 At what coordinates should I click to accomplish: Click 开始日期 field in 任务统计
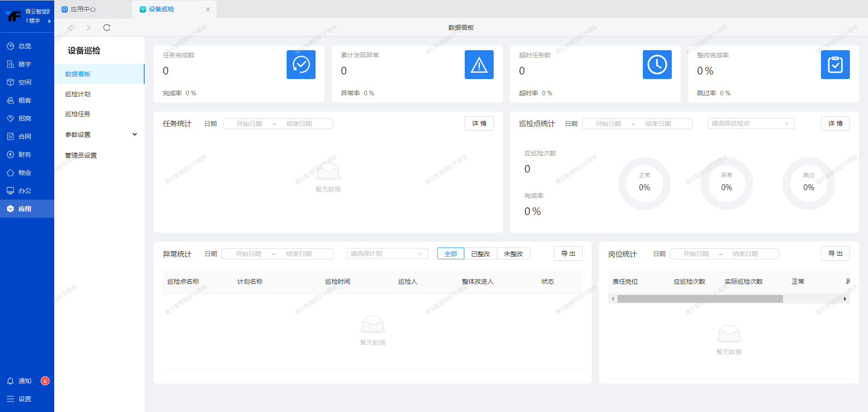pyautogui.click(x=249, y=124)
